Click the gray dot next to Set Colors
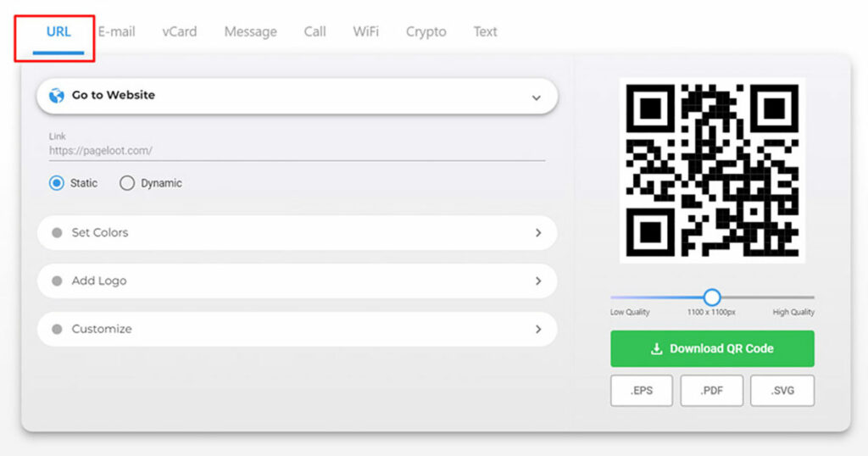Screen dimensions: 868x456 pyautogui.click(x=57, y=232)
